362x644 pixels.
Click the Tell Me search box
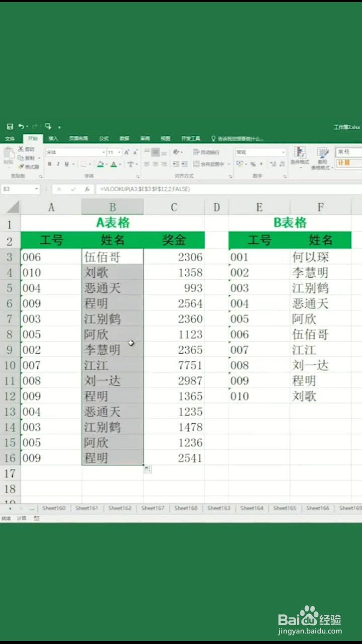[236, 138]
